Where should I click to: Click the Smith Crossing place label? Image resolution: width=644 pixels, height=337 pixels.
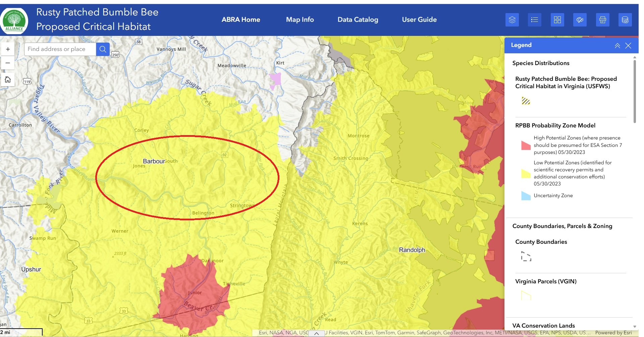[x=351, y=158]
